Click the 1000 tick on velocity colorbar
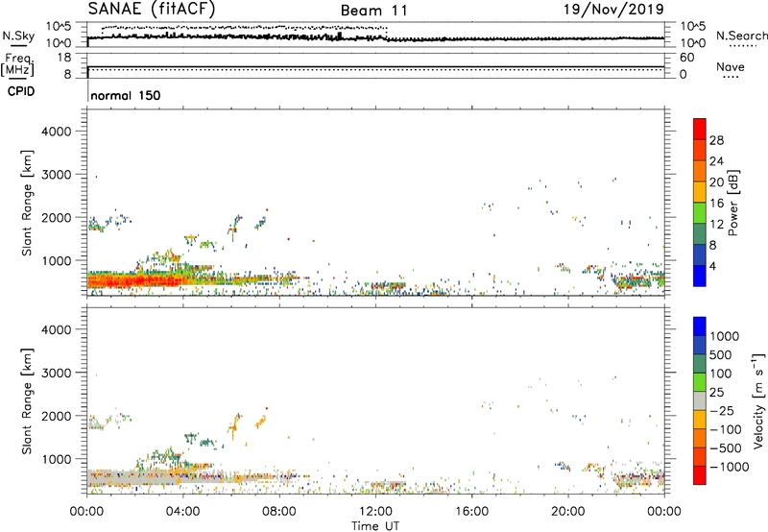The image size is (768, 532). click(725, 336)
